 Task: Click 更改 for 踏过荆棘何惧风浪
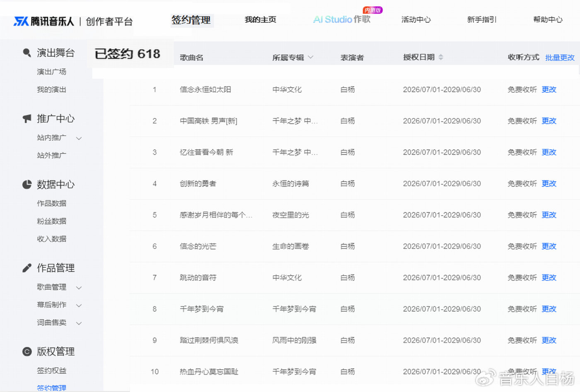tap(549, 340)
